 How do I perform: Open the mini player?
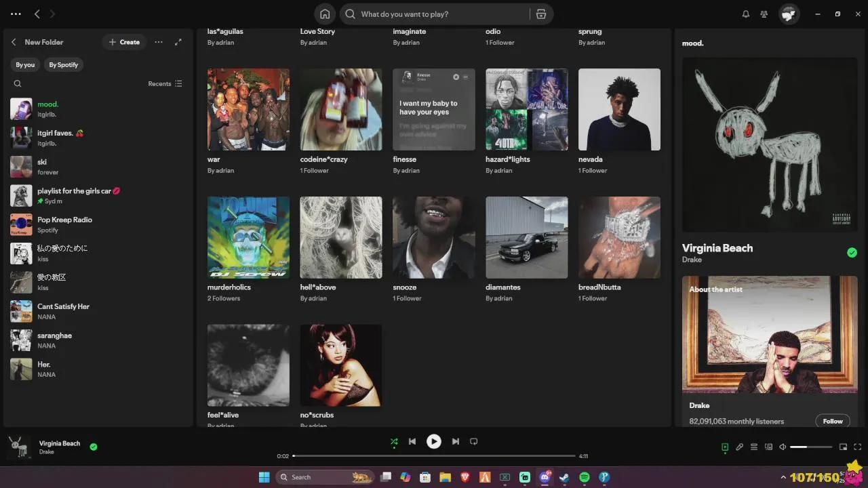tap(843, 447)
